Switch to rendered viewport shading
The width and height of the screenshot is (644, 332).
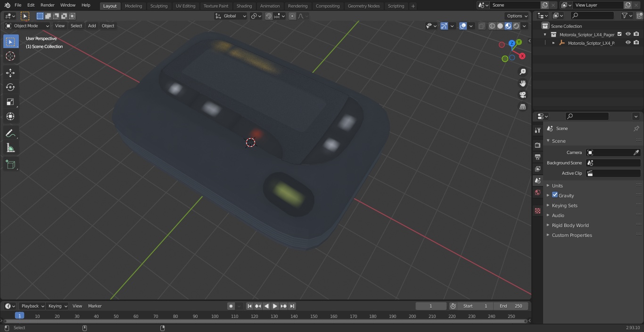(x=516, y=26)
